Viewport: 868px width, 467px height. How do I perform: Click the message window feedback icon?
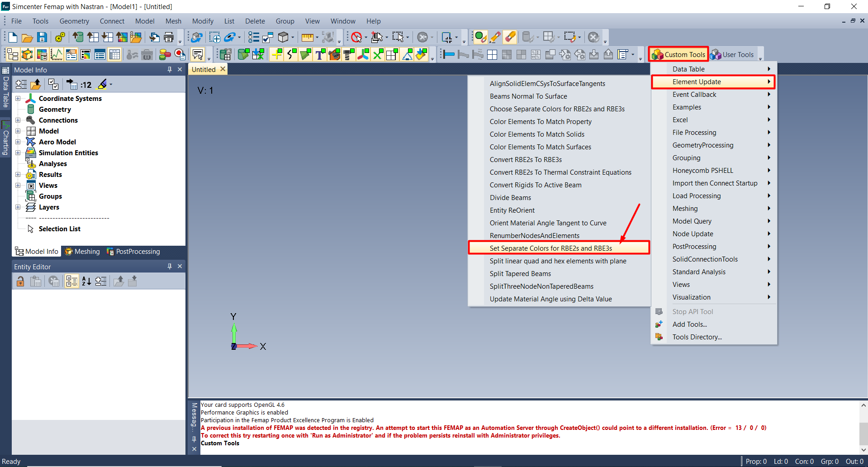pyautogui.click(x=198, y=55)
